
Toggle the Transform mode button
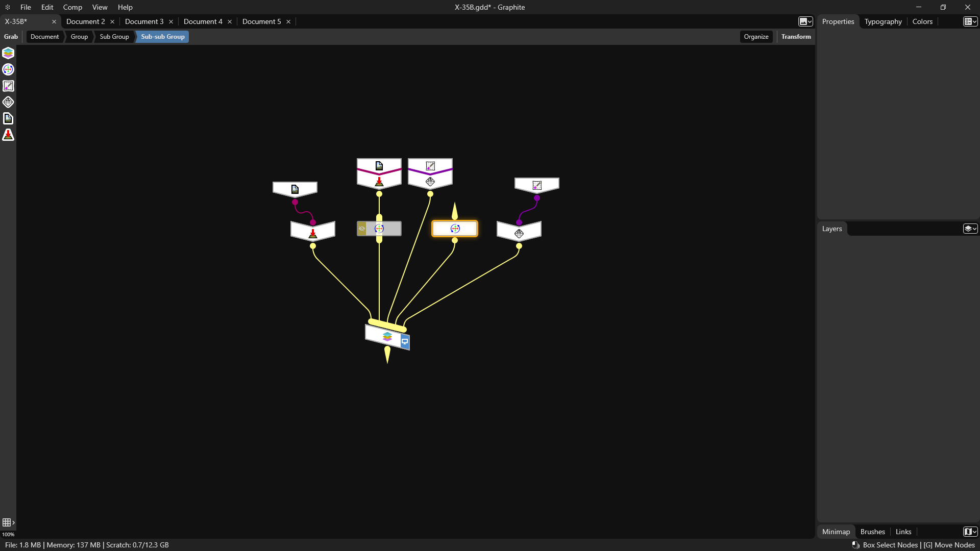tap(795, 37)
